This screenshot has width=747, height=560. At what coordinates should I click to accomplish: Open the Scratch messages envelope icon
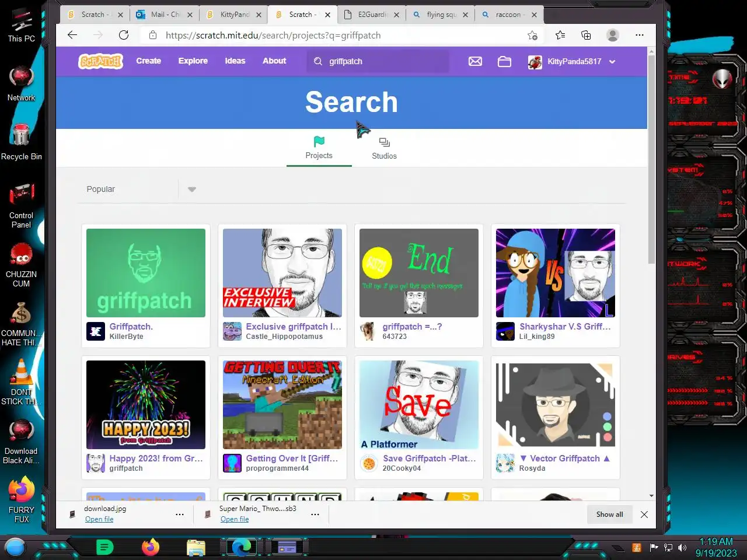click(475, 61)
